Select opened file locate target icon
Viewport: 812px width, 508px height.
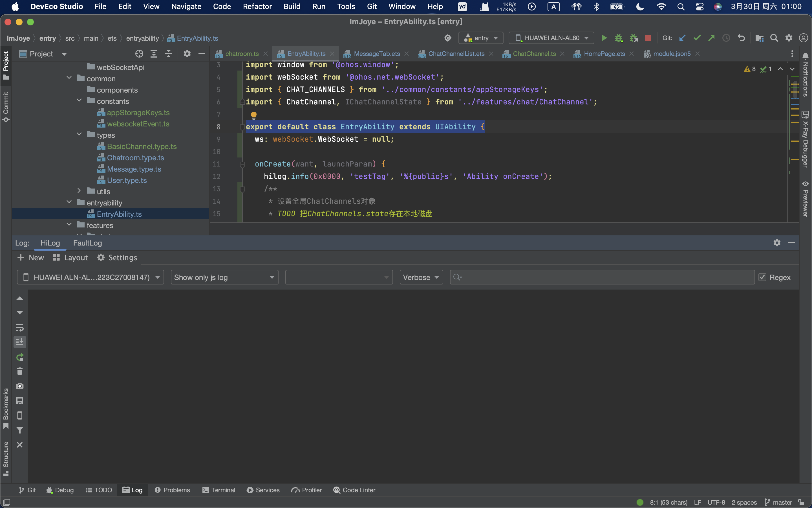(x=139, y=54)
